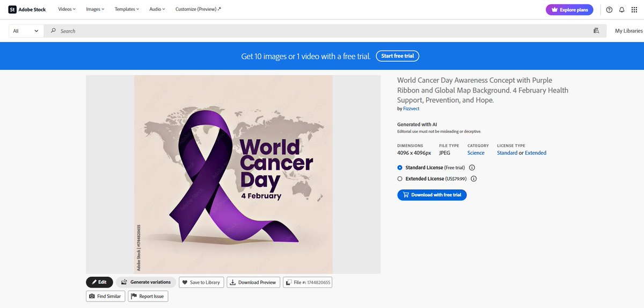Click the image title heading text

click(x=482, y=90)
